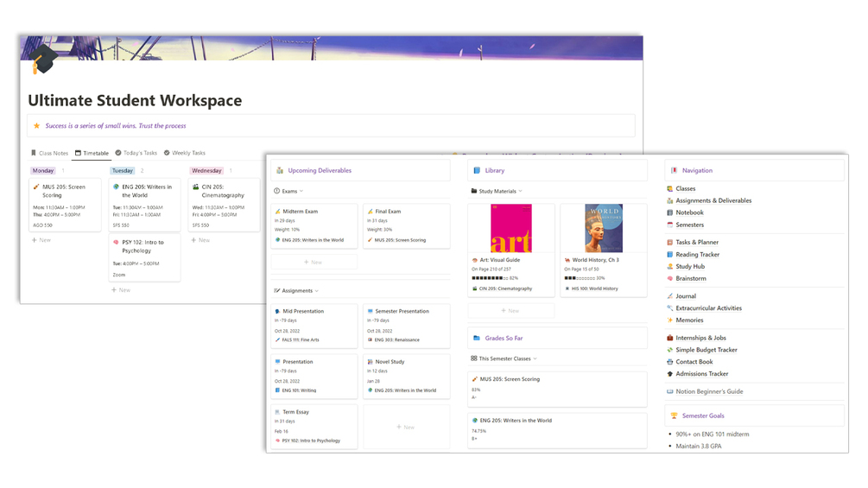Click the Library book icon

477,170
